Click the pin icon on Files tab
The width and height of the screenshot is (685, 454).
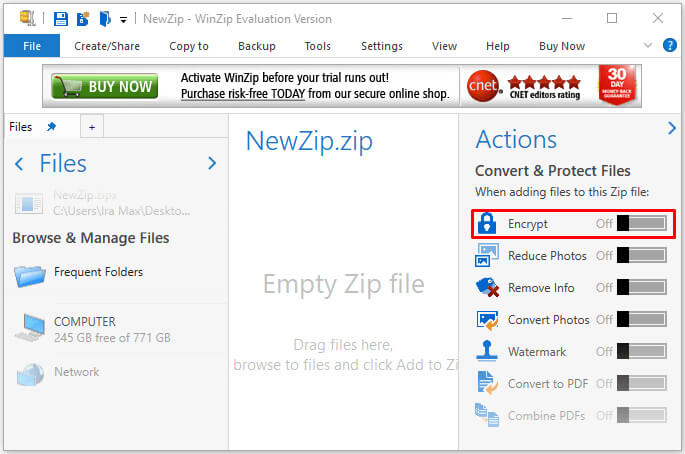click(52, 127)
